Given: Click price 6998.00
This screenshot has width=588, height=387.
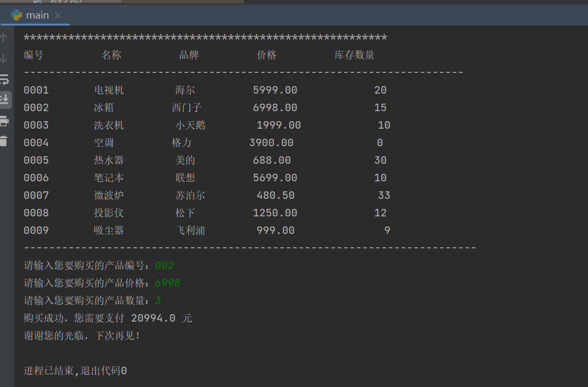Looking at the screenshot, I should pos(275,108).
